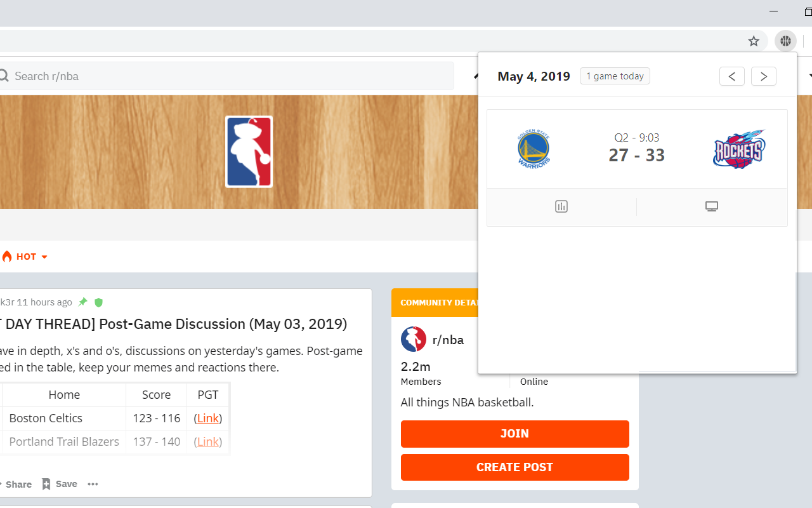This screenshot has height=508, width=812.
Task: Click the Houston Rockets logo
Action: click(739, 149)
